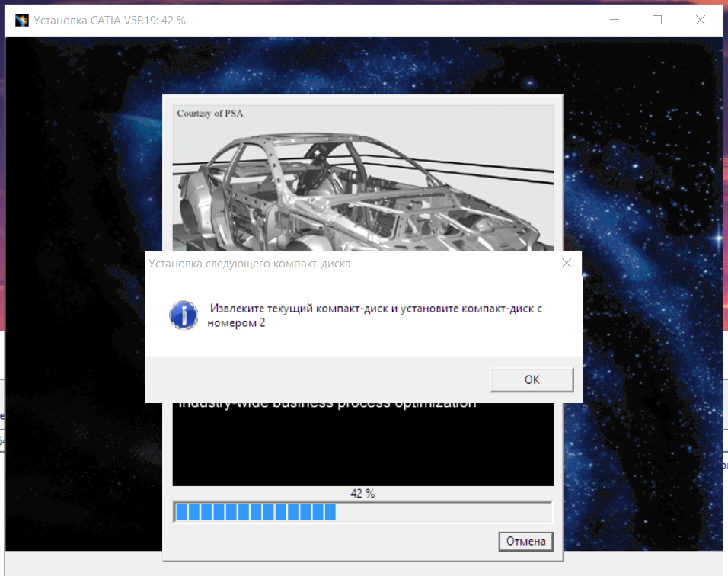This screenshot has height=576, width=728.
Task: Click the 'Установка следующего компакт-диска' dialog title
Action: coord(250,264)
